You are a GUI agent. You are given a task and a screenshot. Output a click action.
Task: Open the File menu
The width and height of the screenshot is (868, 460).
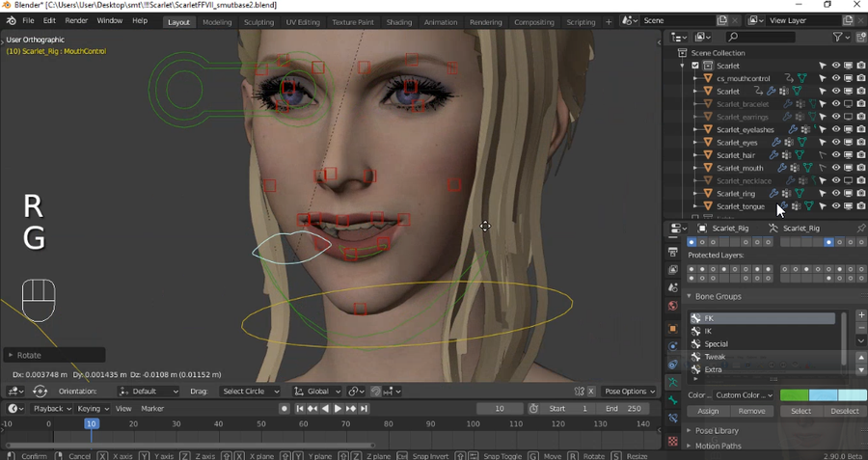coord(28,20)
